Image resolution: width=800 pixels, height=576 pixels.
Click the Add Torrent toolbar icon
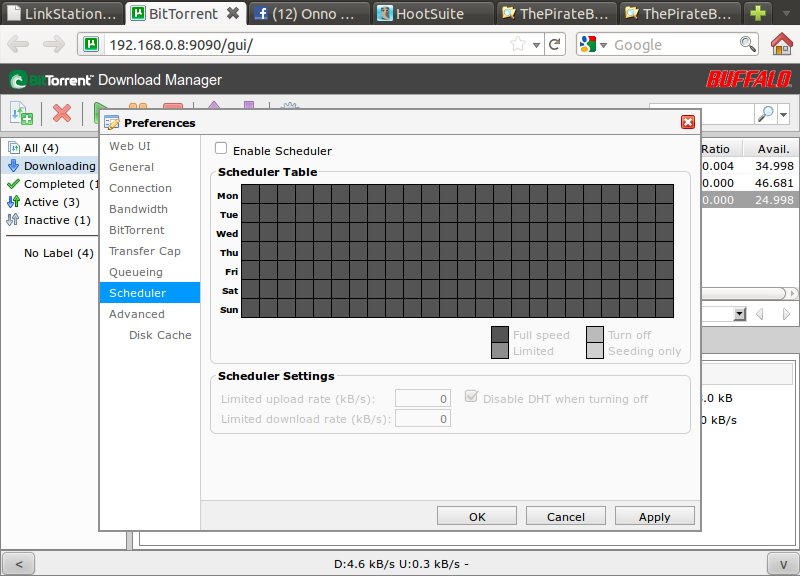pyautogui.click(x=21, y=113)
